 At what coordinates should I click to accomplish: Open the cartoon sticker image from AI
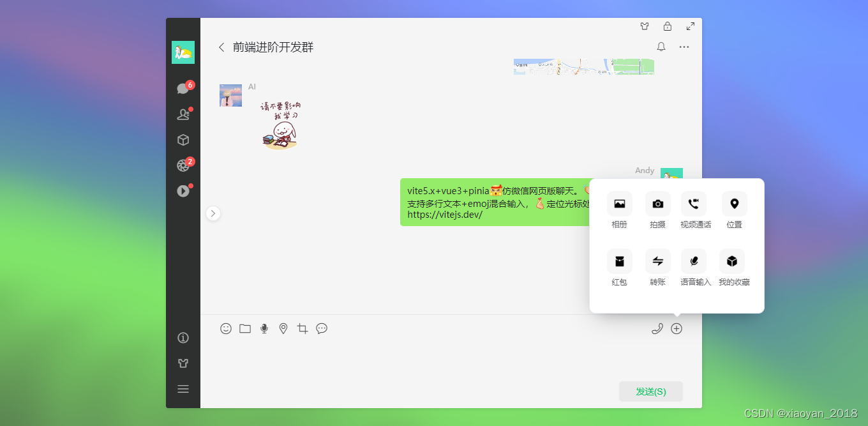[280, 125]
